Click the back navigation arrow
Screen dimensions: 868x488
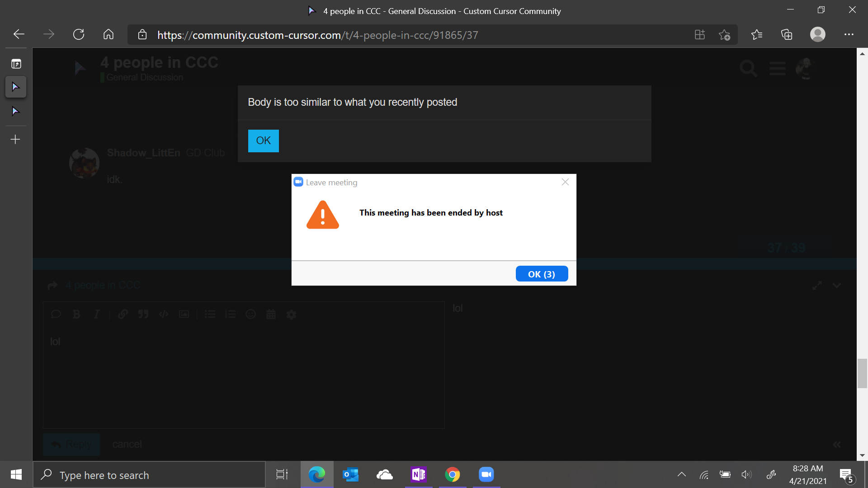[19, 35]
